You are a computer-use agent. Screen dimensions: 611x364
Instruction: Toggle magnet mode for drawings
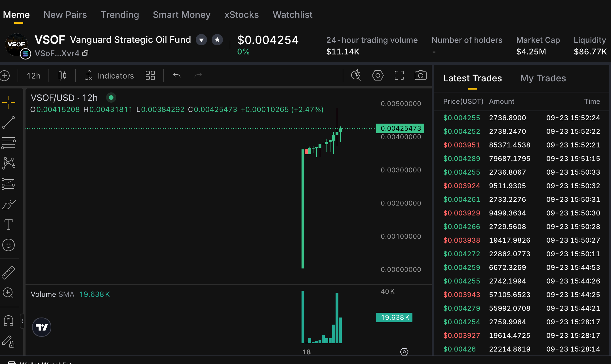click(x=9, y=321)
